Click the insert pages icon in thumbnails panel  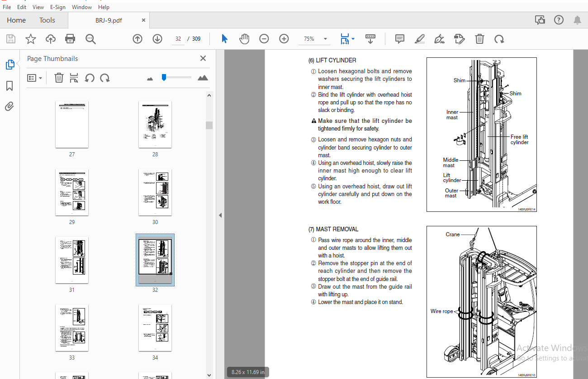pos(74,78)
